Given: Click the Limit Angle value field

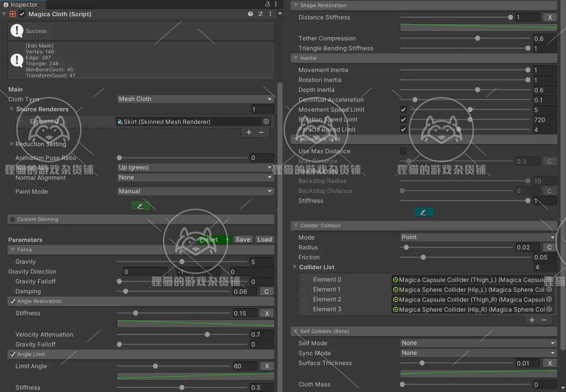Looking at the screenshot, I should [245, 366].
